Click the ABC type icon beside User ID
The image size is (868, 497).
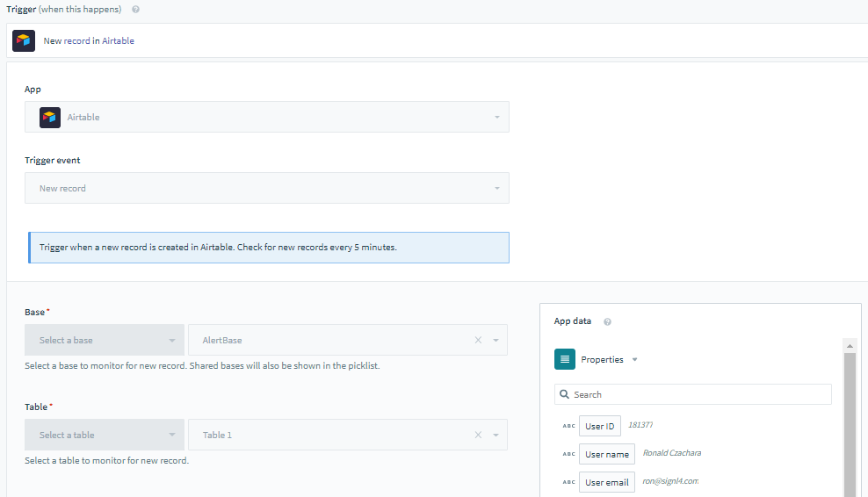[x=568, y=426]
